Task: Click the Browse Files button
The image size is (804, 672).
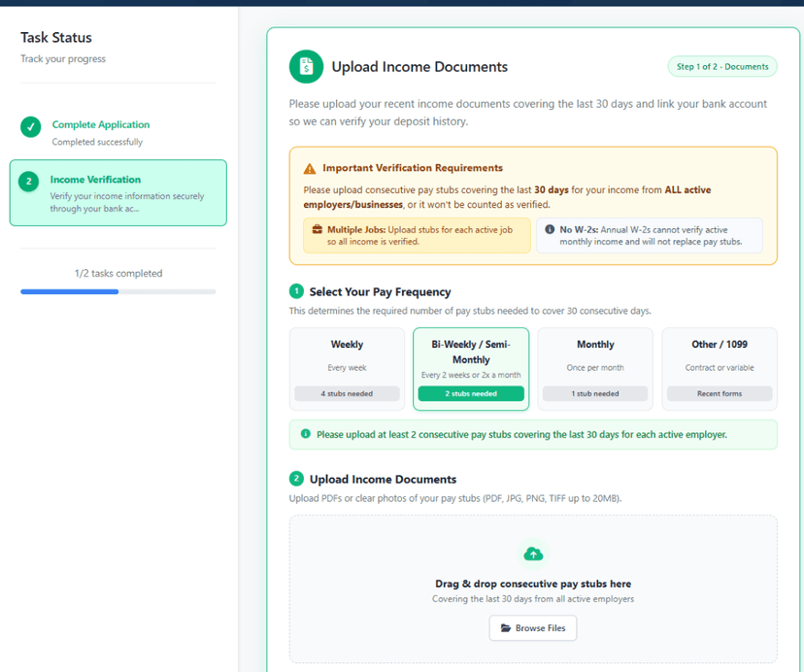Action: tap(533, 628)
